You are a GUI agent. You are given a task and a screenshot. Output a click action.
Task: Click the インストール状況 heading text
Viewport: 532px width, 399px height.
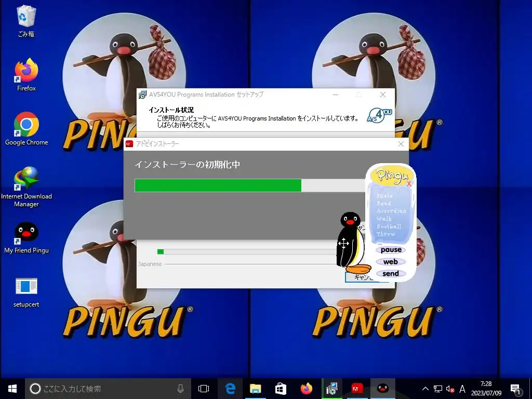tap(171, 110)
